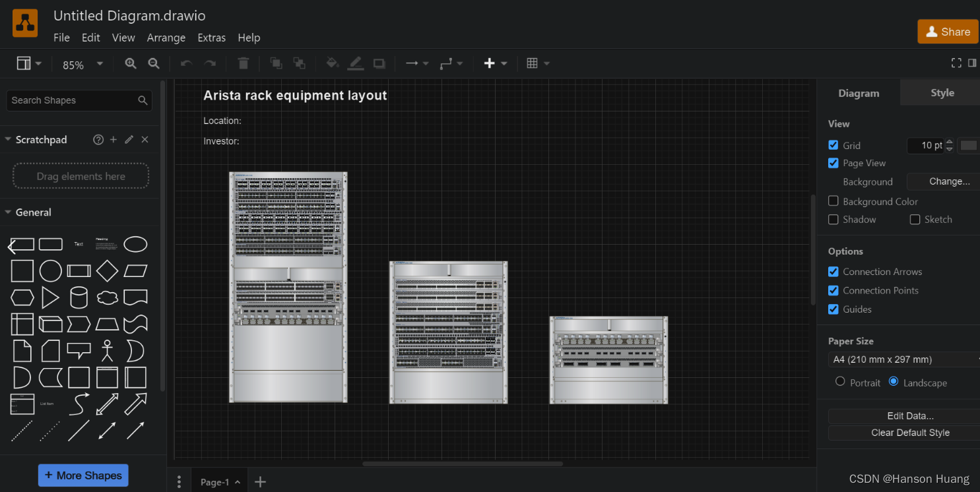Click the undo arrow icon
This screenshot has width=980, height=492.
186,63
